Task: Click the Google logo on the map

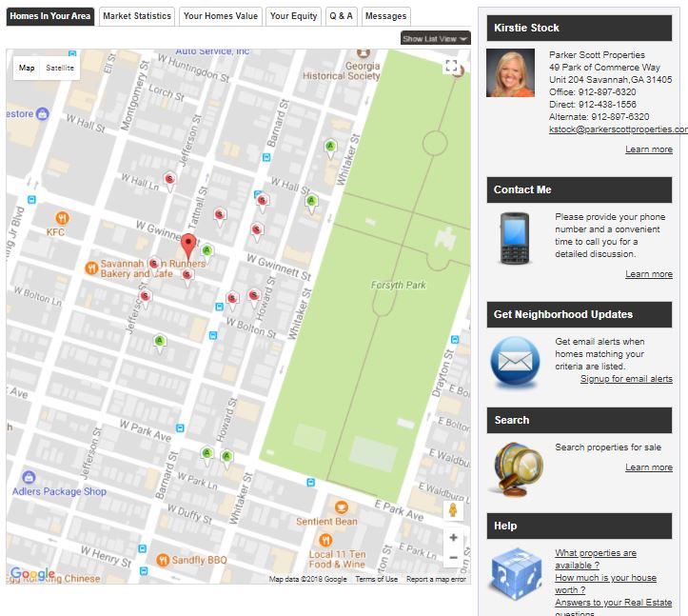Action: 33,573
